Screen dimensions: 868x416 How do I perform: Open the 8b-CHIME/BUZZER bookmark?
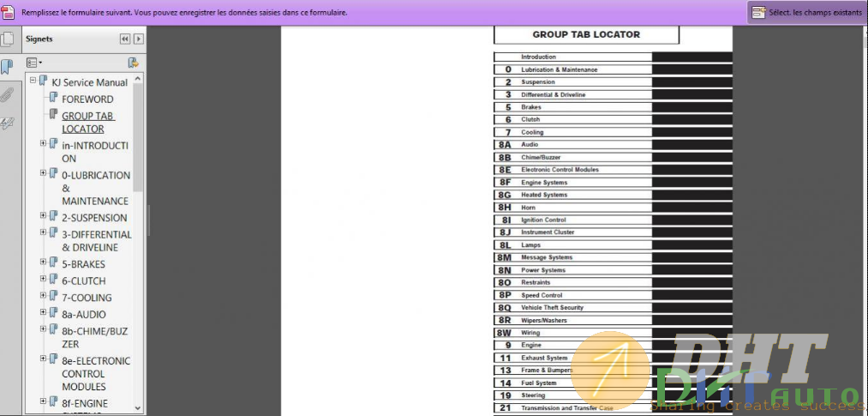(94, 337)
